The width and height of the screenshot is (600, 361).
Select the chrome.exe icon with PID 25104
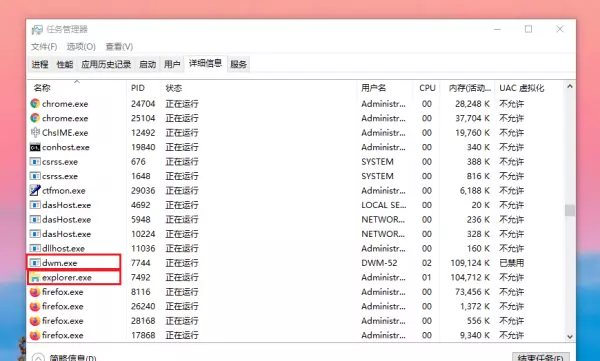click(x=35, y=118)
